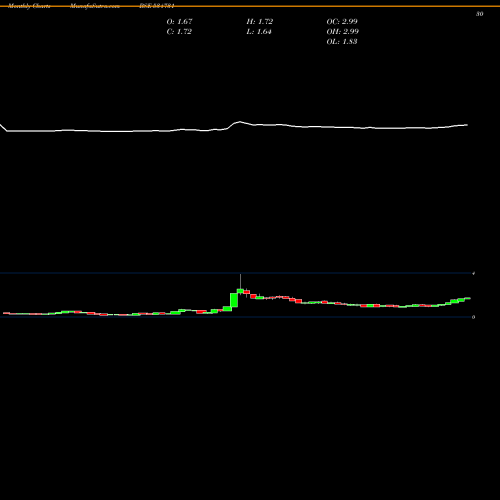Select the low value 'L: 1.64'
The height and width of the screenshot is (500, 500).
(259, 32)
